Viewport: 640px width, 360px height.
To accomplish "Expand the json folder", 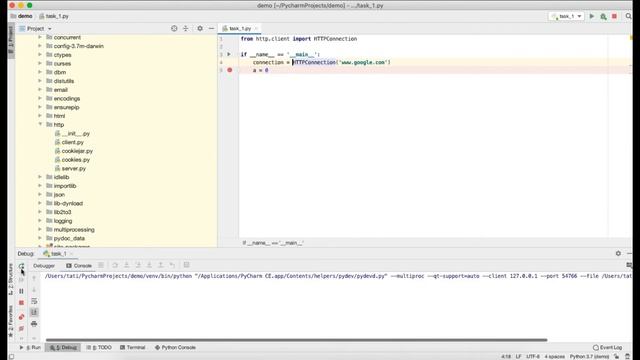I will (x=40, y=194).
